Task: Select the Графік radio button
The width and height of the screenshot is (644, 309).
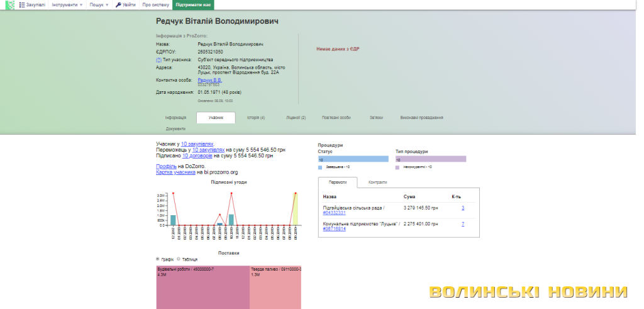Action: coord(158,259)
